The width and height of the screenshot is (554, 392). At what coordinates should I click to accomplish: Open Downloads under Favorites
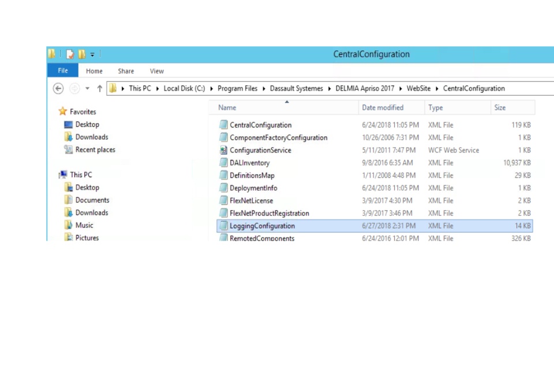click(x=92, y=137)
